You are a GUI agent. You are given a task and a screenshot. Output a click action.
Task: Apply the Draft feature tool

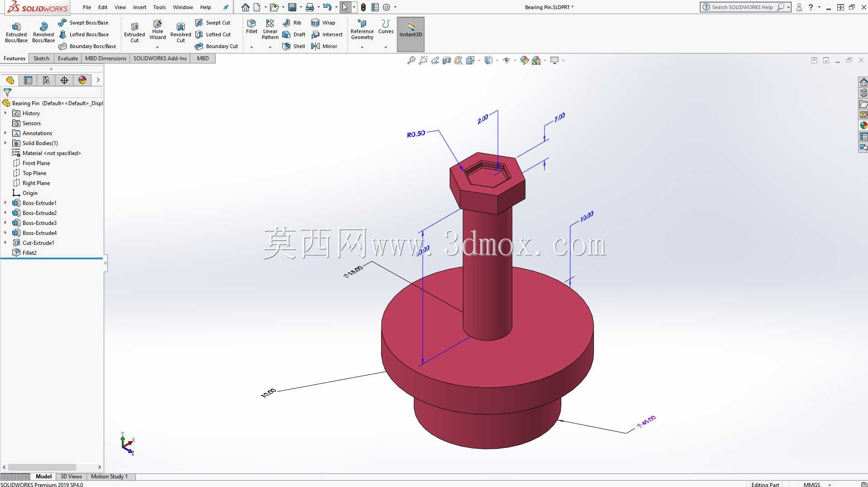coord(294,34)
